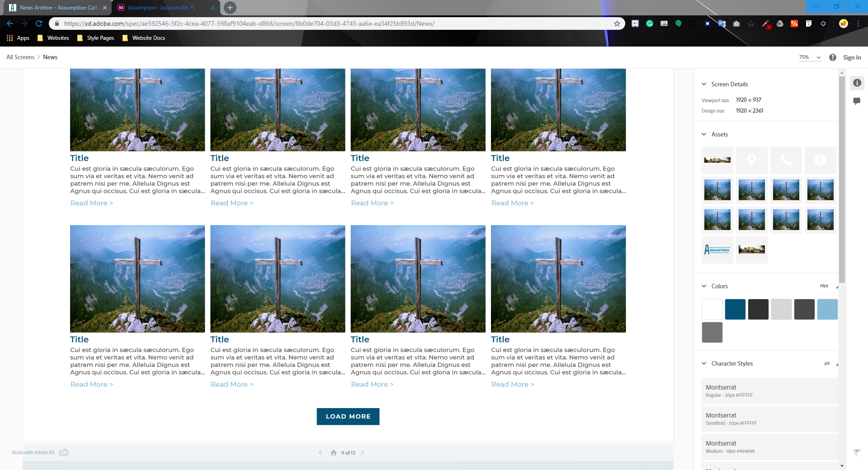This screenshot has width=868, height=470.
Task: Open the 75% zoom level dropdown
Action: pyautogui.click(x=809, y=57)
